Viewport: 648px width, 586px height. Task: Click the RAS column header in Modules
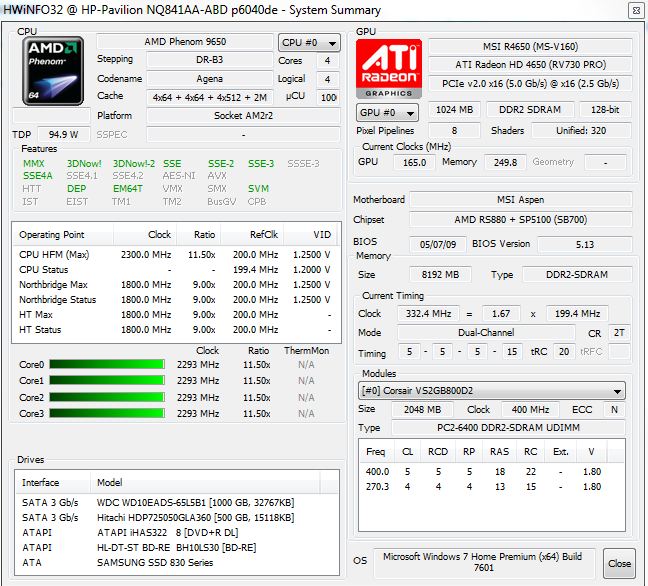pyautogui.click(x=500, y=452)
